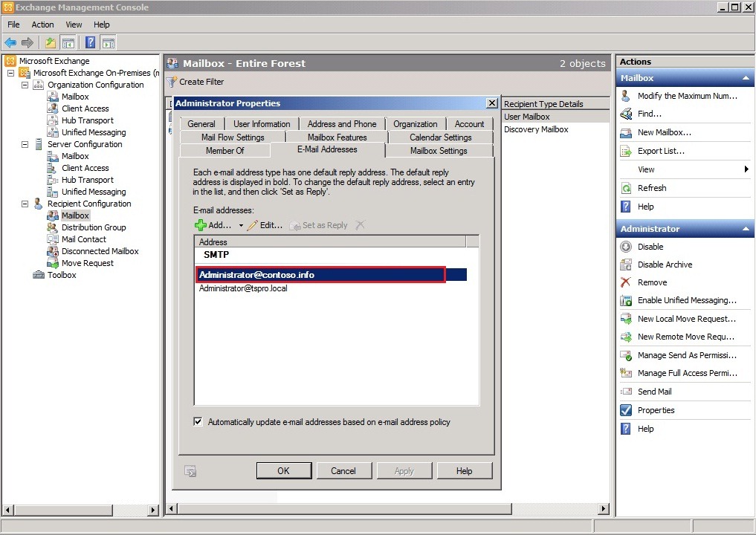This screenshot has height=535, width=756.
Task: Close the Administrator Properties dialog
Action: tap(491, 103)
